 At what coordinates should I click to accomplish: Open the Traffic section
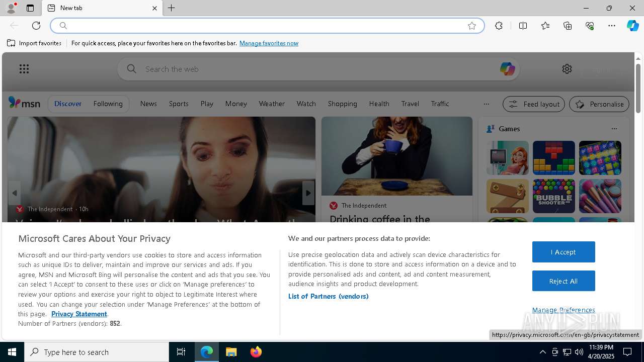[x=440, y=104]
